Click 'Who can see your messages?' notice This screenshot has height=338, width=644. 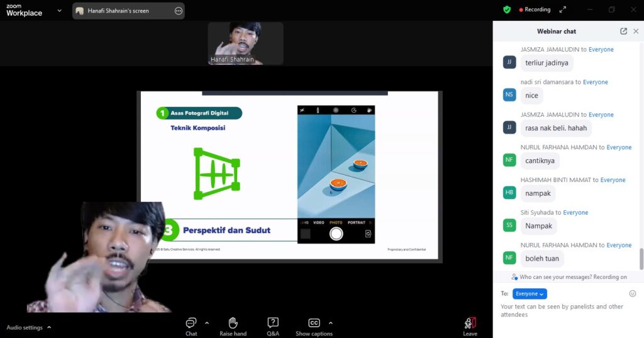(x=569, y=277)
